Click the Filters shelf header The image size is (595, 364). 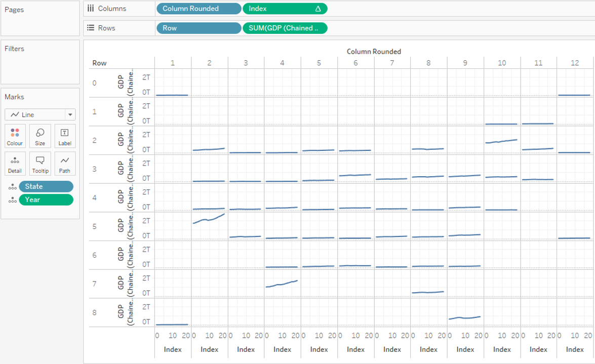point(15,49)
